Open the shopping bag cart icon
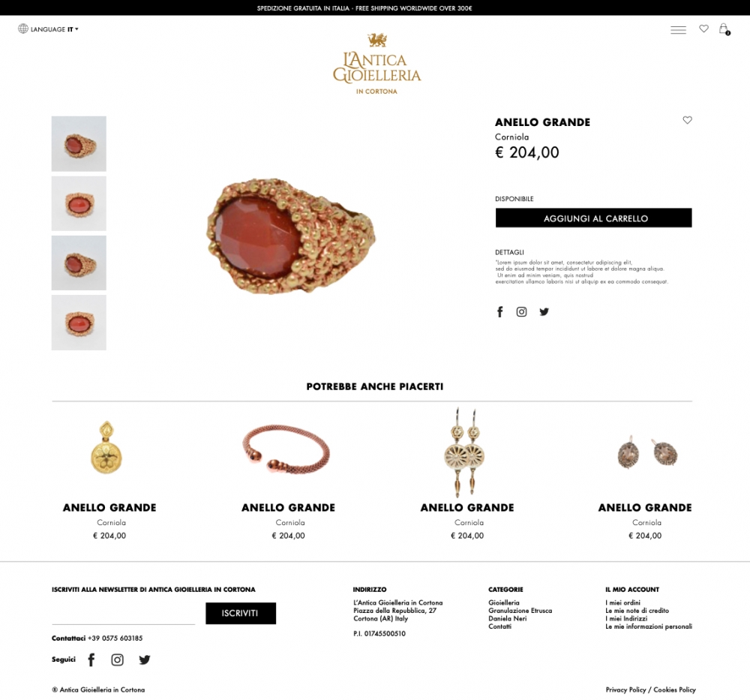The height and width of the screenshot is (700, 750). coord(724,29)
